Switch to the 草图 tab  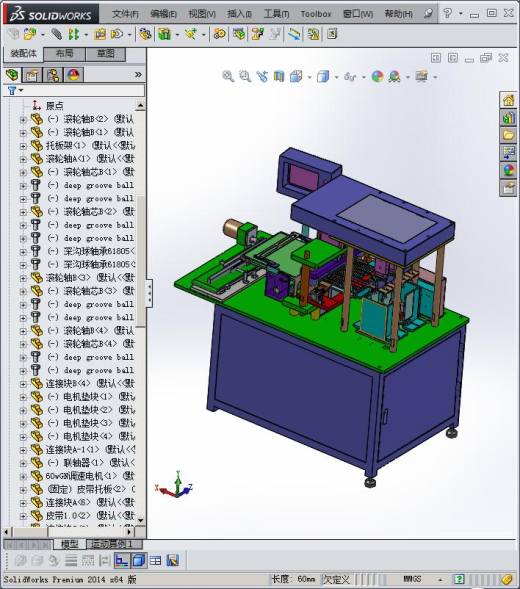coord(106,54)
